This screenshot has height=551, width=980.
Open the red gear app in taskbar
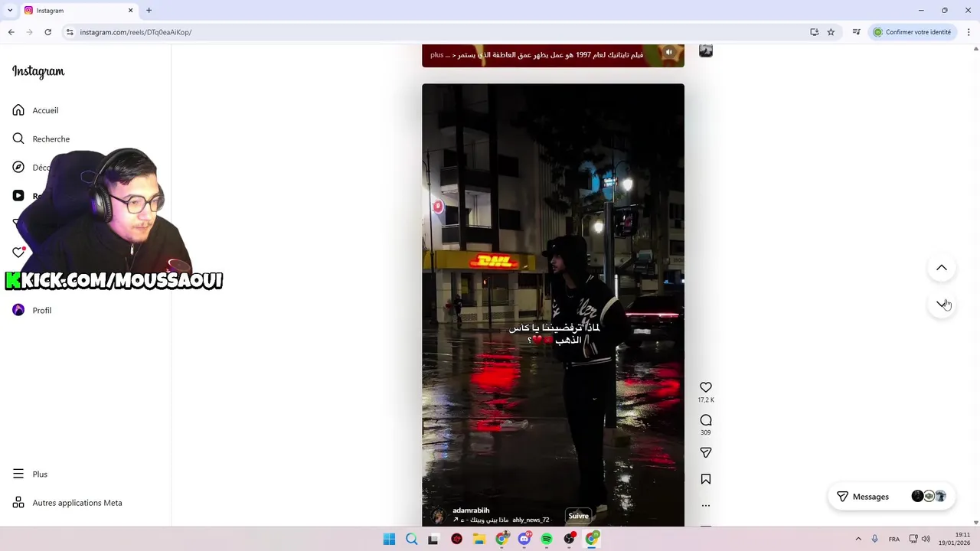(456, 539)
